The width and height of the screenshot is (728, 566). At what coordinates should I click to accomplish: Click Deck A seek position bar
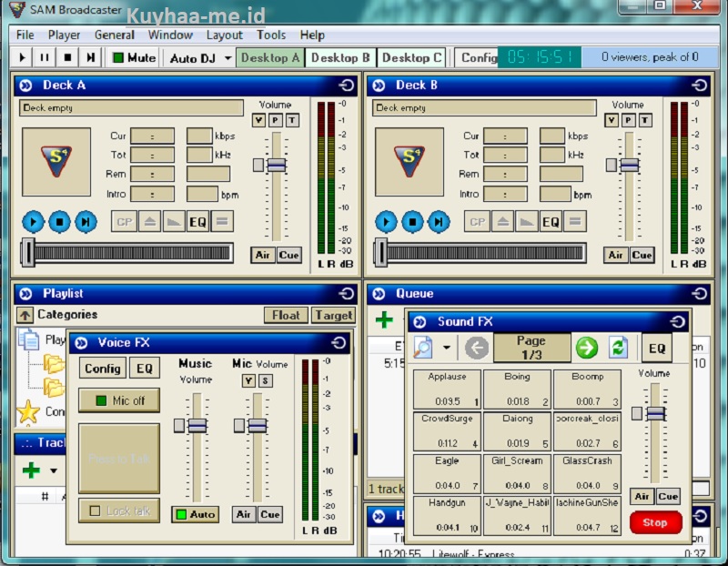click(x=127, y=253)
